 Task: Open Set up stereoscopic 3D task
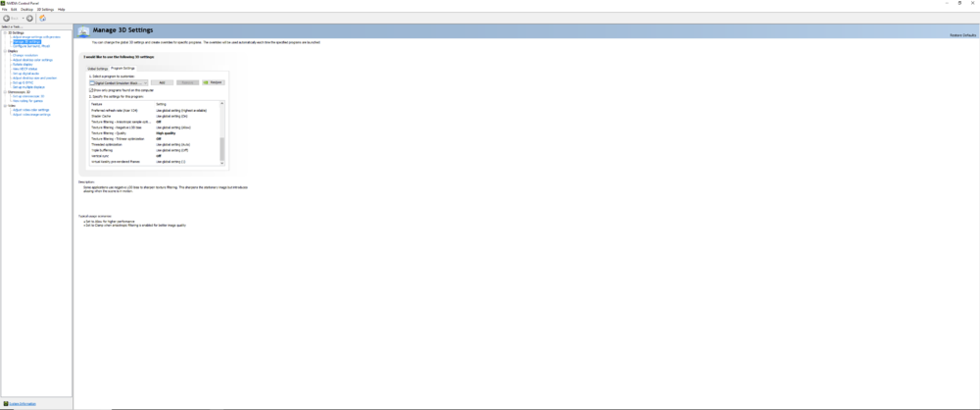(x=28, y=96)
